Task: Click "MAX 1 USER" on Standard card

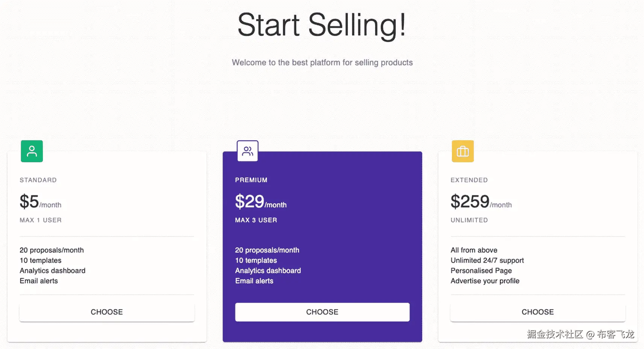Action: point(41,220)
